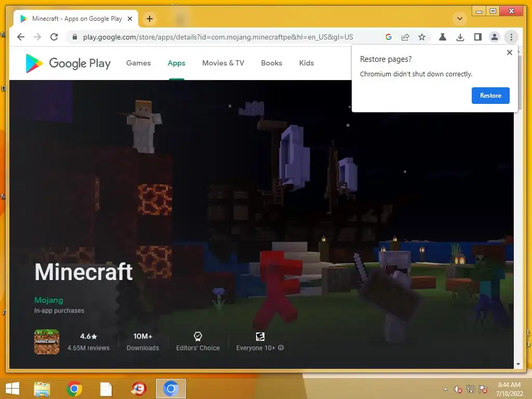Image resolution: width=532 pixels, height=399 pixels.
Task: Toggle the browser side panel
Action: point(478,37)
